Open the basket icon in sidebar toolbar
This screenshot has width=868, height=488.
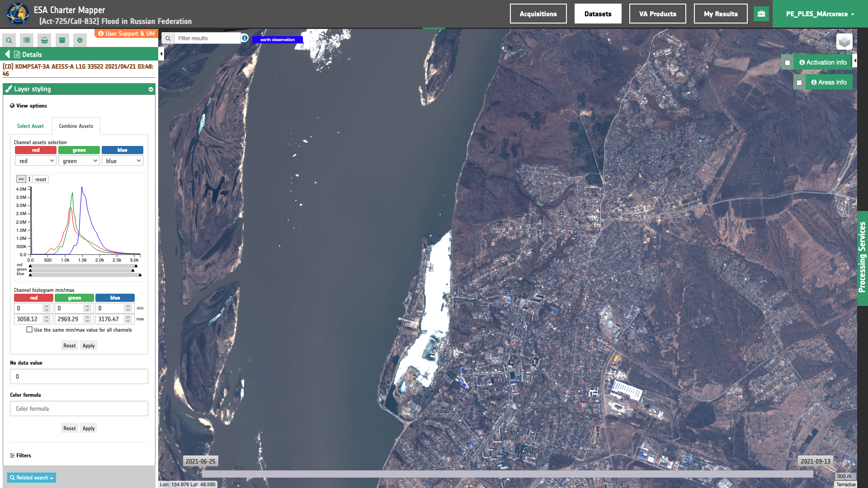point(44,40)
